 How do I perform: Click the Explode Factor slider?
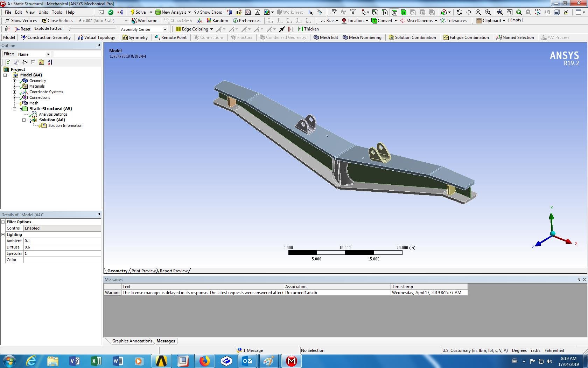[x=93, y=29]
